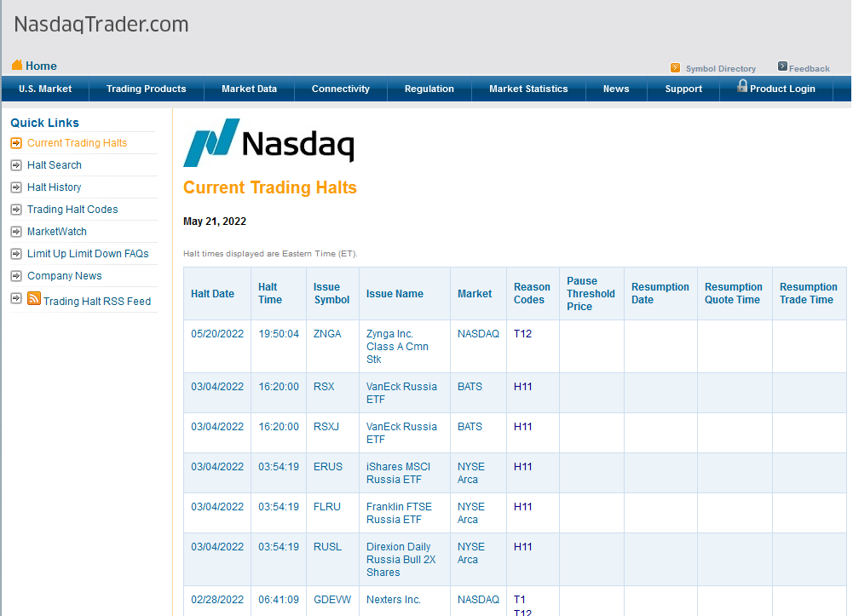Image resolution: width=853 pixels, height=616 pixels.
Task: Open the Trading Halt Codes link
Action: 72,210
